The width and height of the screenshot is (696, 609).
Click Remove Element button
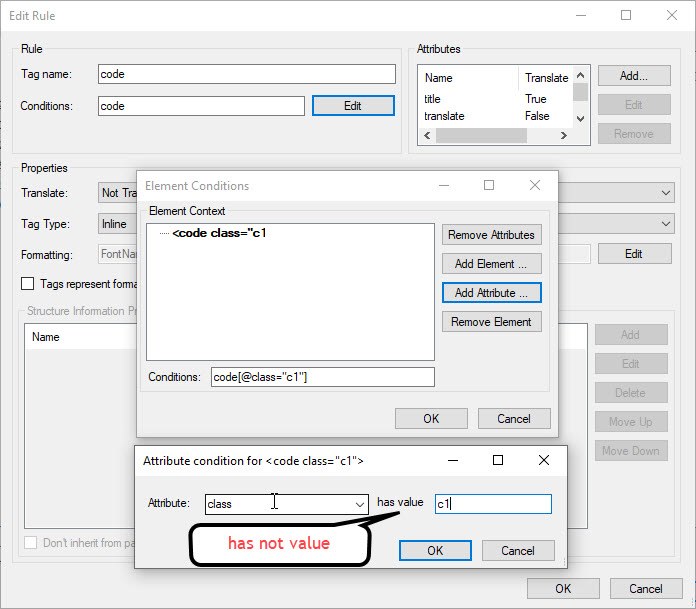click(x=491, y=322)
